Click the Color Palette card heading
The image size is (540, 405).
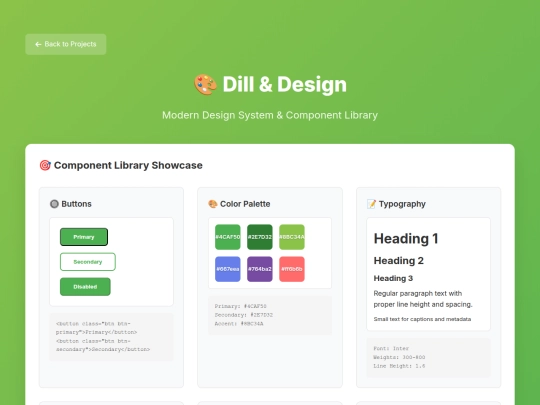(x=245, y=204)
